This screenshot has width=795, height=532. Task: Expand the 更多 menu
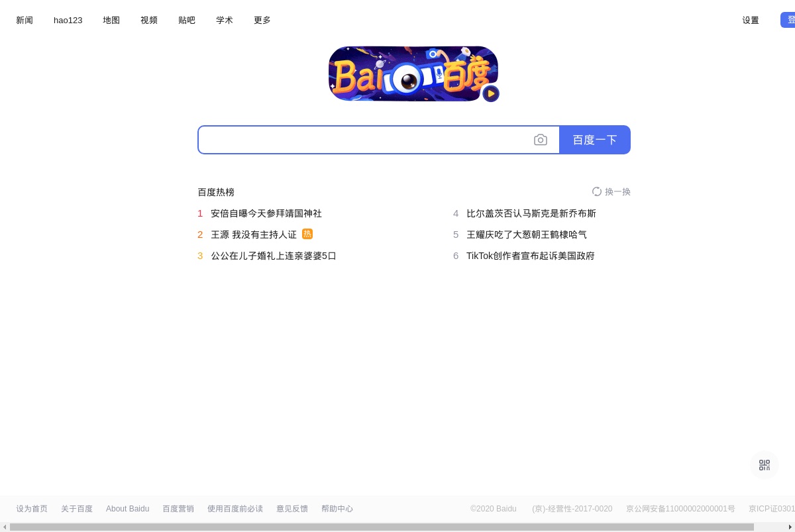click(262, 20)
